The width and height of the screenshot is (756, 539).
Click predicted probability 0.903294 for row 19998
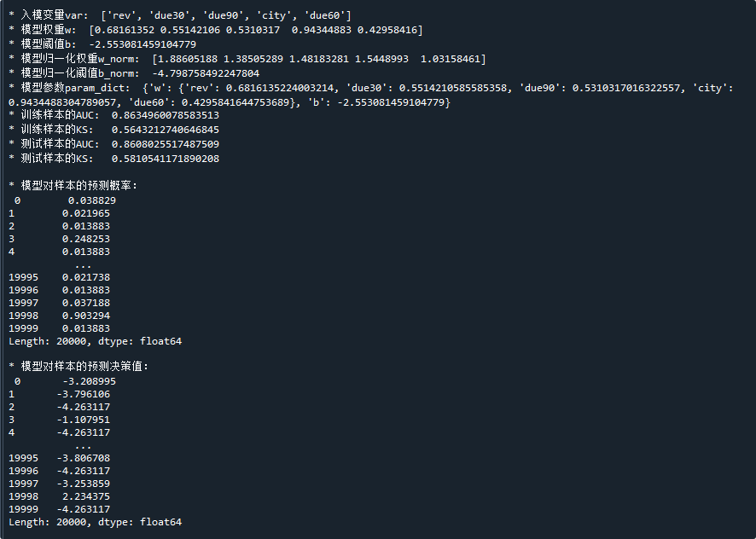pyautogui.click(x=86, y=316)
